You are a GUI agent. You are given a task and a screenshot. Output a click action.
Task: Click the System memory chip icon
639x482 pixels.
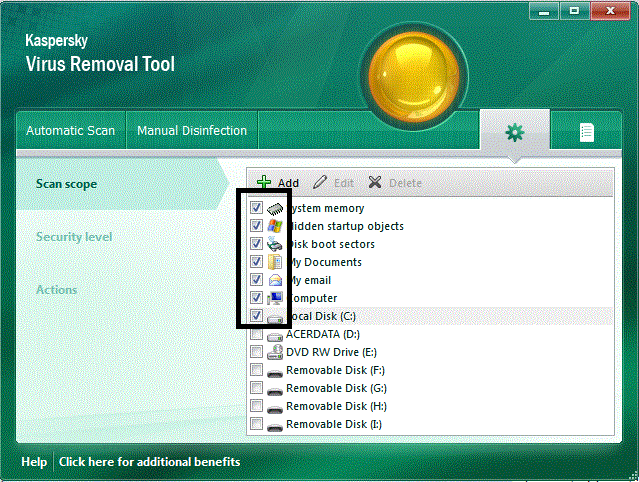275,209
